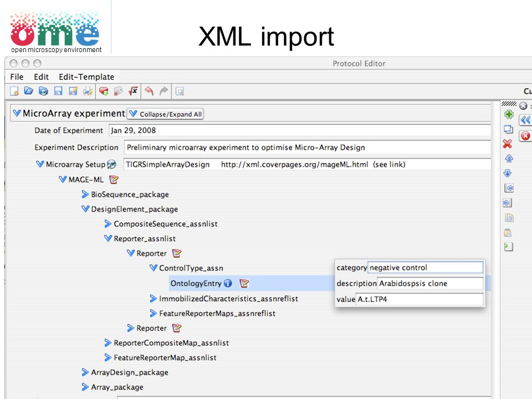Click the copy fields icon in sidebar
The width and height of the screenshot is (532, 399).
[509, 217]
